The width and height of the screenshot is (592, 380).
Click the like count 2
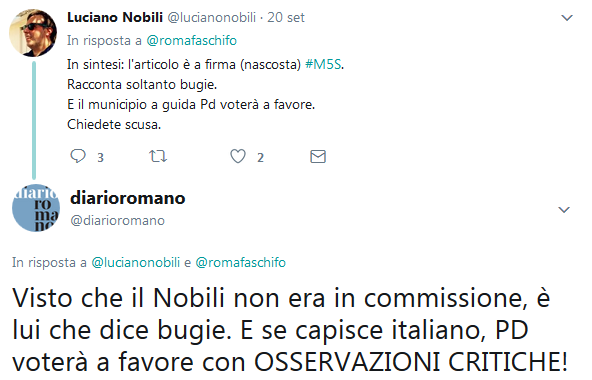[x=260, y=158]
